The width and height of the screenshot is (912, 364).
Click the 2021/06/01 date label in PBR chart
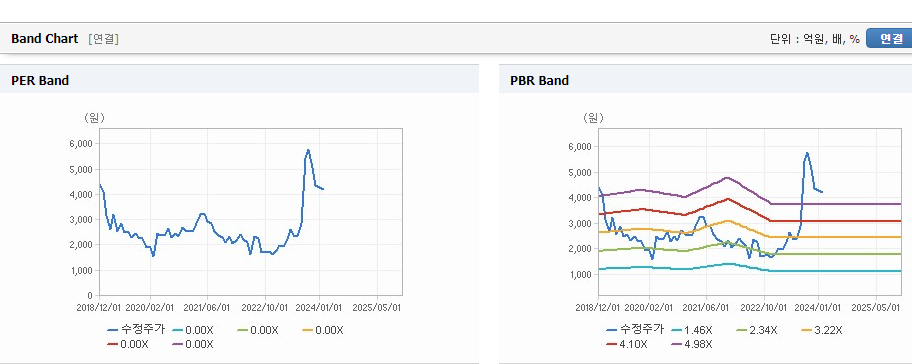pos(706,307)
